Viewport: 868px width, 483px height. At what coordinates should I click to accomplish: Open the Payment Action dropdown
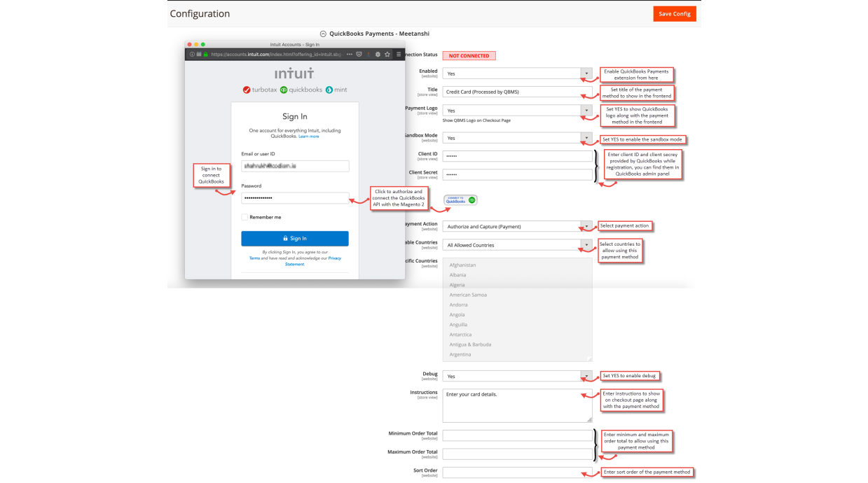tap(518, 227)
